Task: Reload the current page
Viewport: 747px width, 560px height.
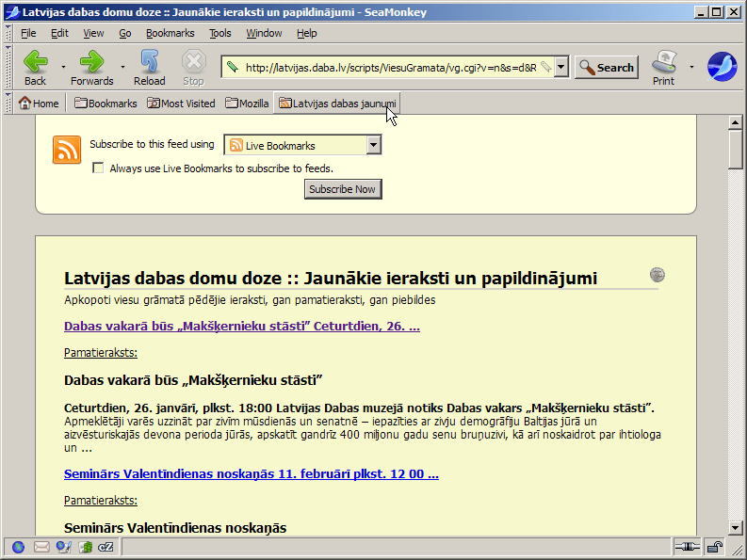Action: coord(149,68)
